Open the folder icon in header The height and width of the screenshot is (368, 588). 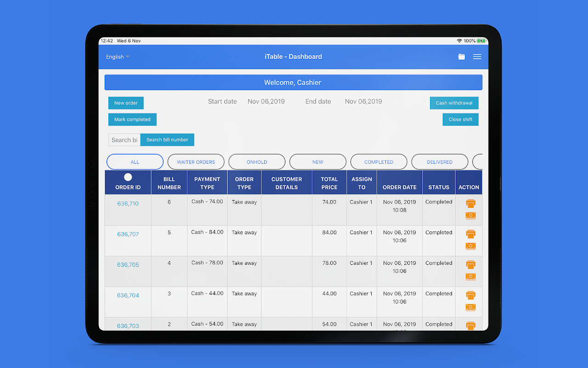click(x=462, y=57)
